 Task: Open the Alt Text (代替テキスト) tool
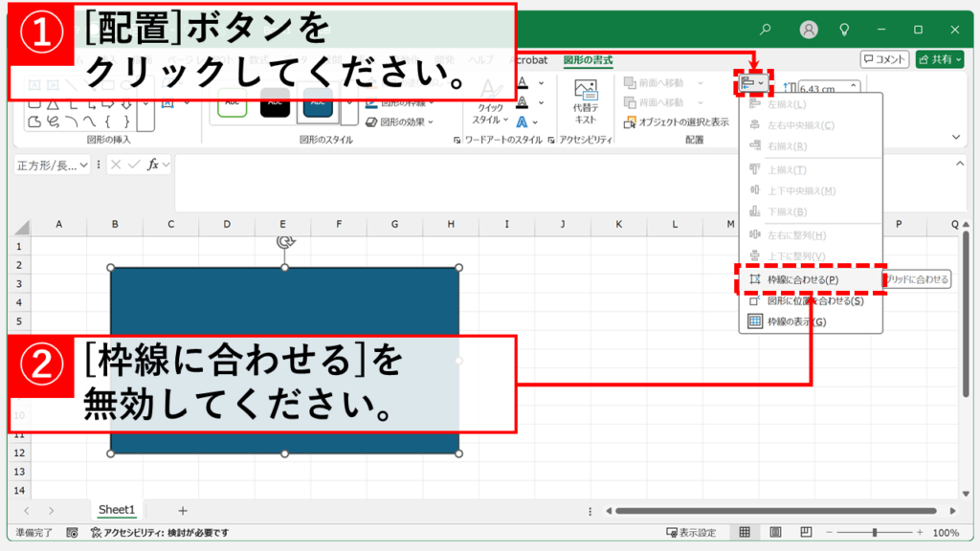coord(585,101)
